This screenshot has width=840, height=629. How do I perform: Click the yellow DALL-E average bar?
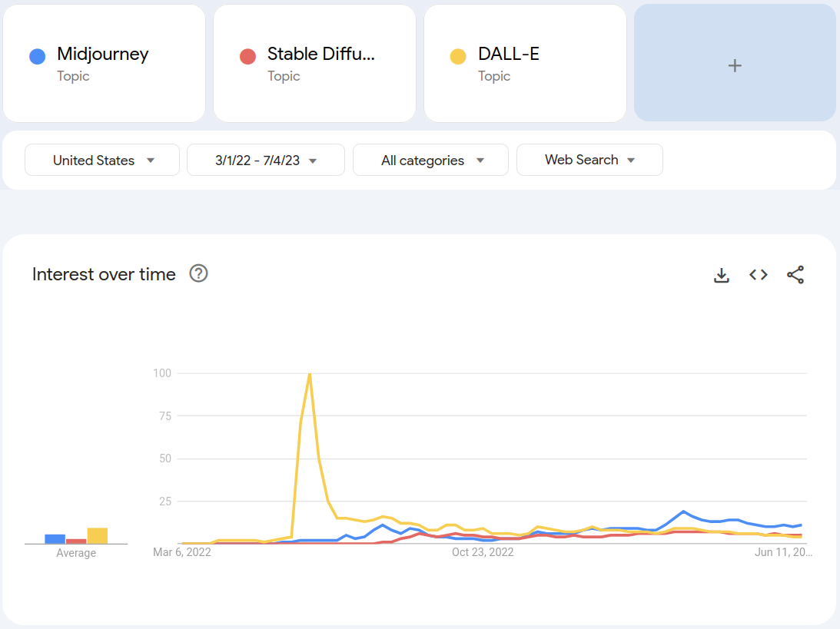pyautogui.click(x=98, y=536)
